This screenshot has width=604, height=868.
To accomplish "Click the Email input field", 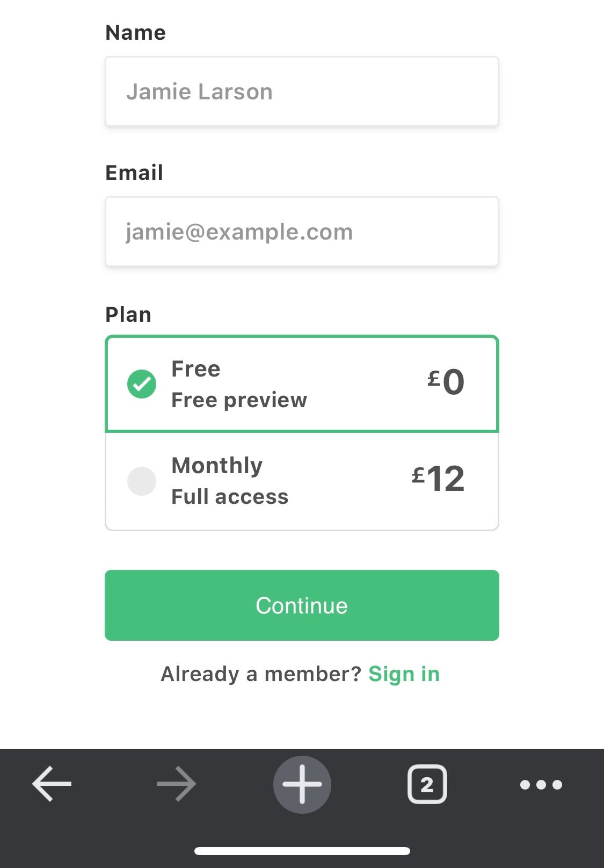I will tap(302, 232).
